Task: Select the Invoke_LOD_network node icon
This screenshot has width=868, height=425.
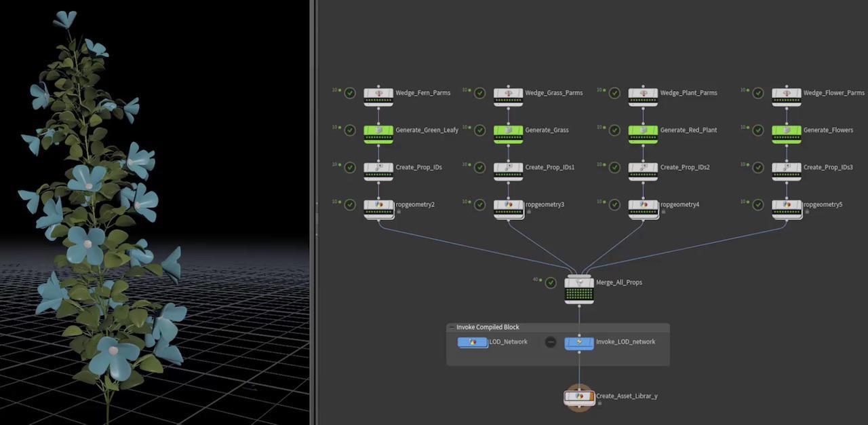Action: pyautogui.click(x=579, y=342)
